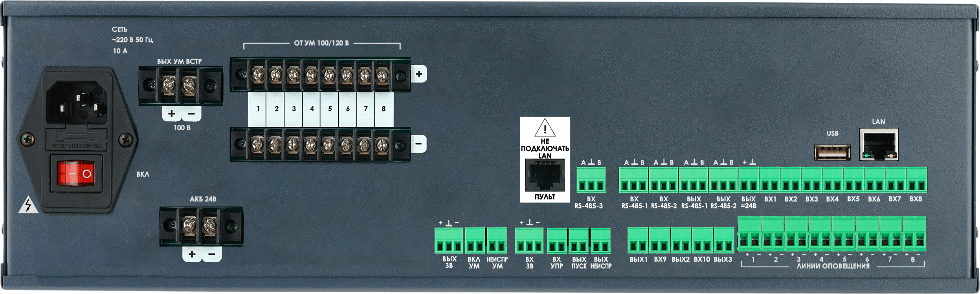This screenshot has height=294, width=980.
Task: Click the НЕИСПР УМ green terminal
Action: pos(497,240)
